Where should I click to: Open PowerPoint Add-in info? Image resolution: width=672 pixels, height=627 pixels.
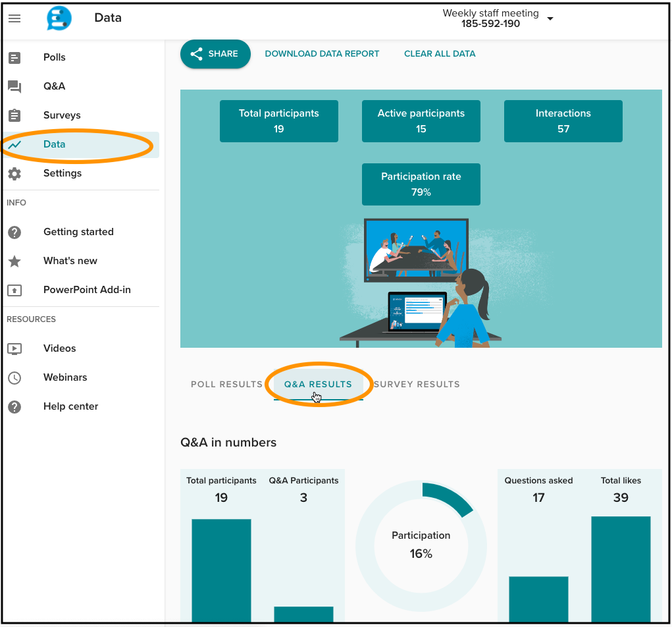click(x=82, y=290)
